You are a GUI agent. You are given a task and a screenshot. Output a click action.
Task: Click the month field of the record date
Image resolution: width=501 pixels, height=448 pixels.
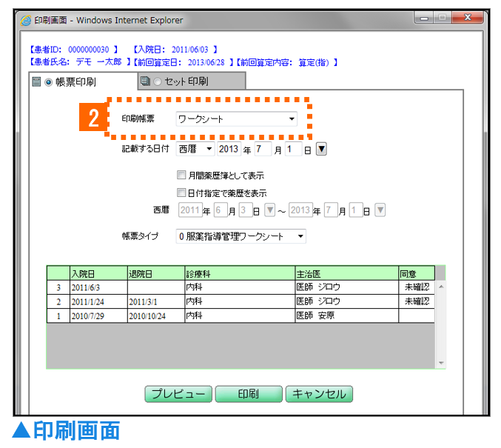coord(263,150)
